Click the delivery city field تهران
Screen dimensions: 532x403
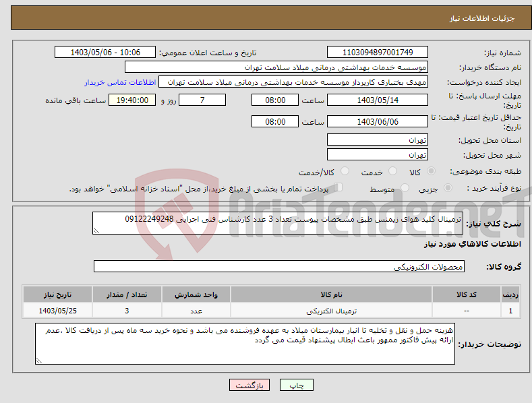378,155
